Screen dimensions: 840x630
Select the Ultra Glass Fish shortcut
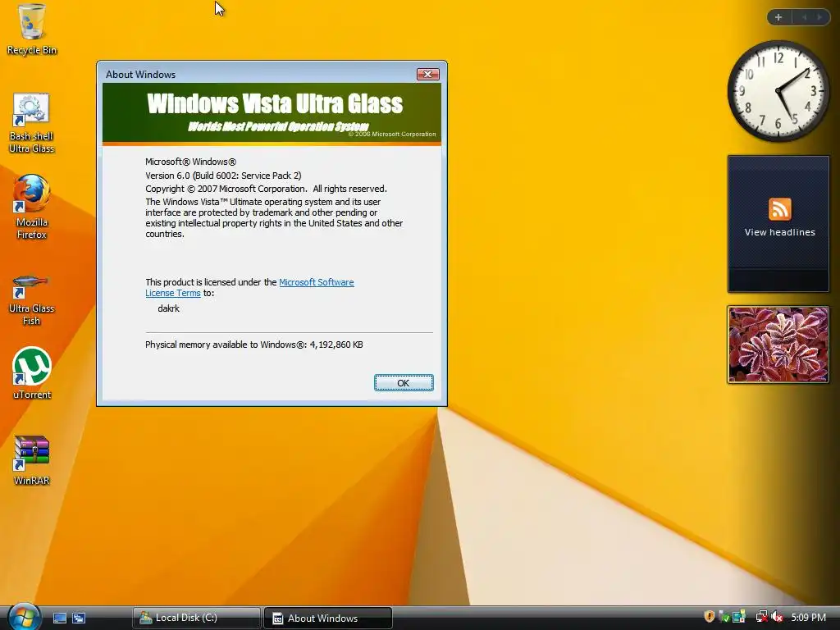coord(31,300)
